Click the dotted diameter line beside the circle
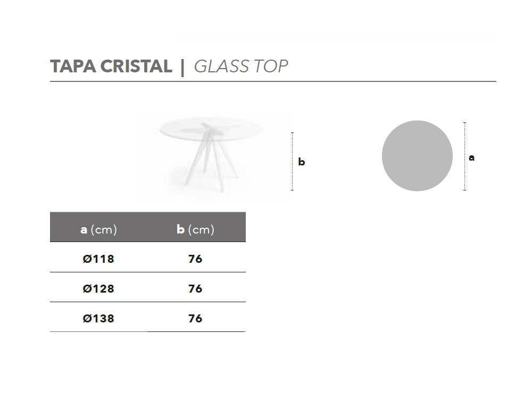The height and width of the screenshot is (399, 532). pos(464,156)
